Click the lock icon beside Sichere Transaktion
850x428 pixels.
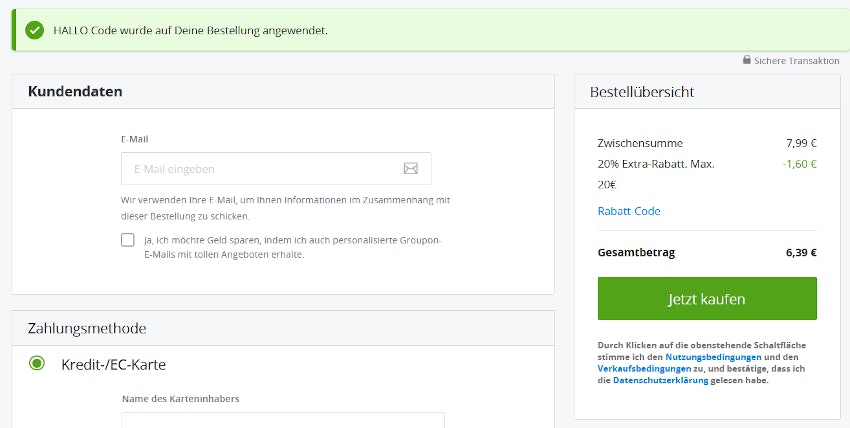pos(746,60)
